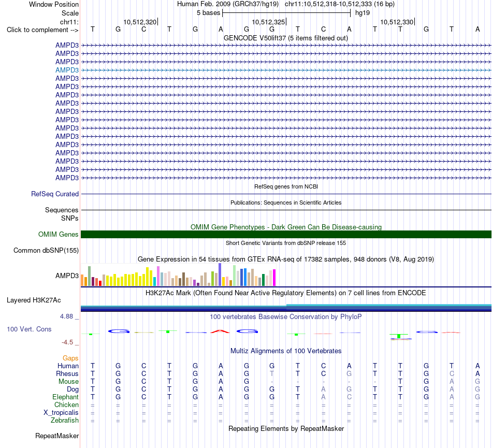Click the 4.88 conservation upper value
The image size is (492, 448).
(67, 316)
